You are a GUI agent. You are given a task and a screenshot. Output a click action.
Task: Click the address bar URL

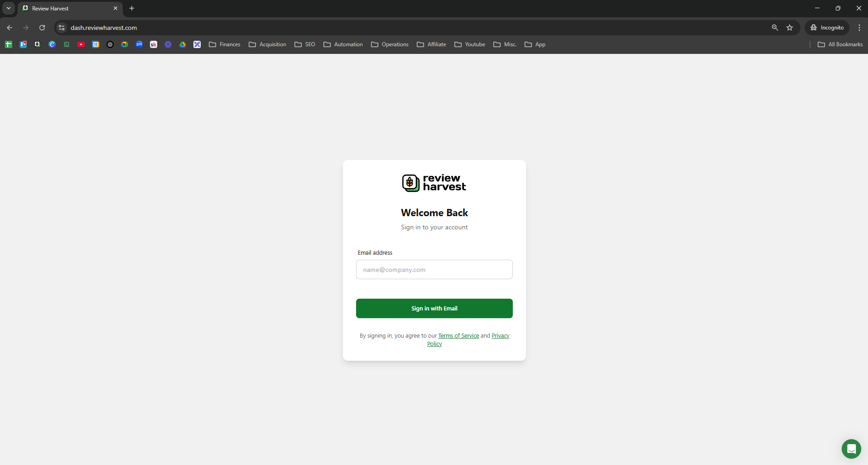point(104,28)
